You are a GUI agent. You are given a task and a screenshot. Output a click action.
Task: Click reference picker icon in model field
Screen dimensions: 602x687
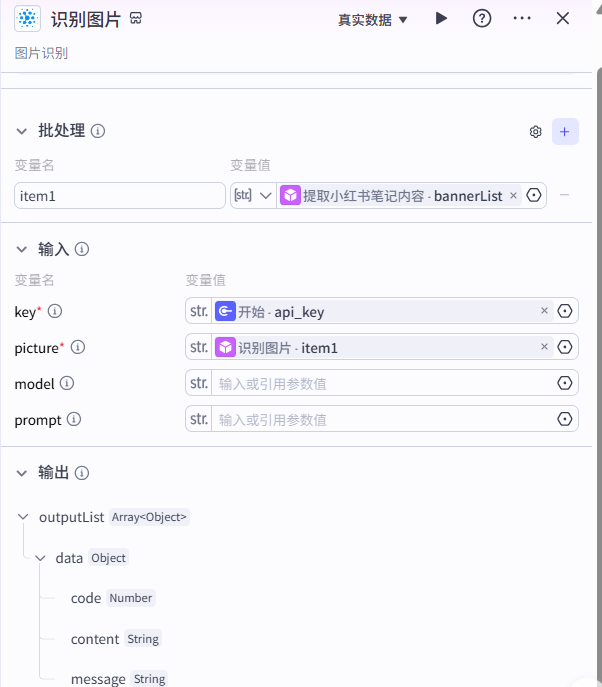coord(565,383)
